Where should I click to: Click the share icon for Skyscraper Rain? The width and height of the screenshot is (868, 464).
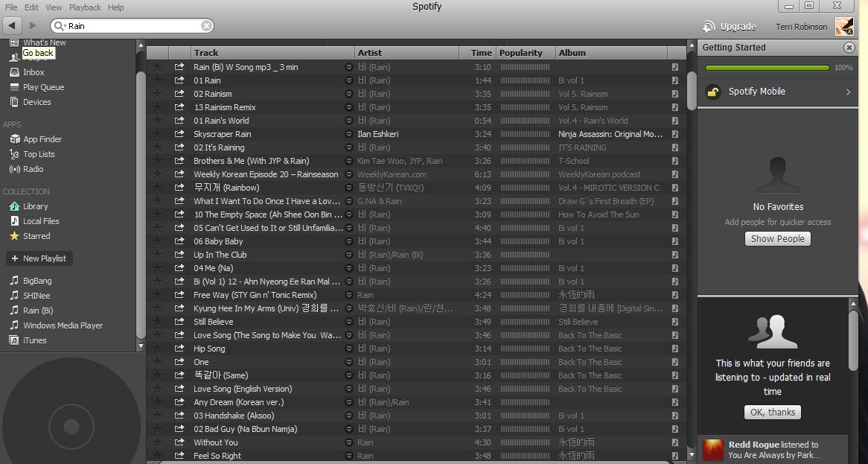(179, 134)
